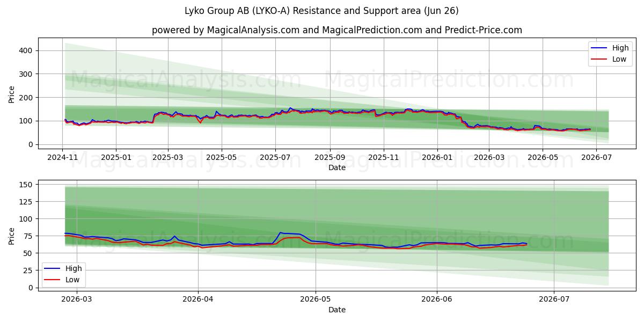The width and height of the screenshot is (644, 322).
Task: Click the top chart x-axis label '2026-01'
Action: [x=437, y=157]
